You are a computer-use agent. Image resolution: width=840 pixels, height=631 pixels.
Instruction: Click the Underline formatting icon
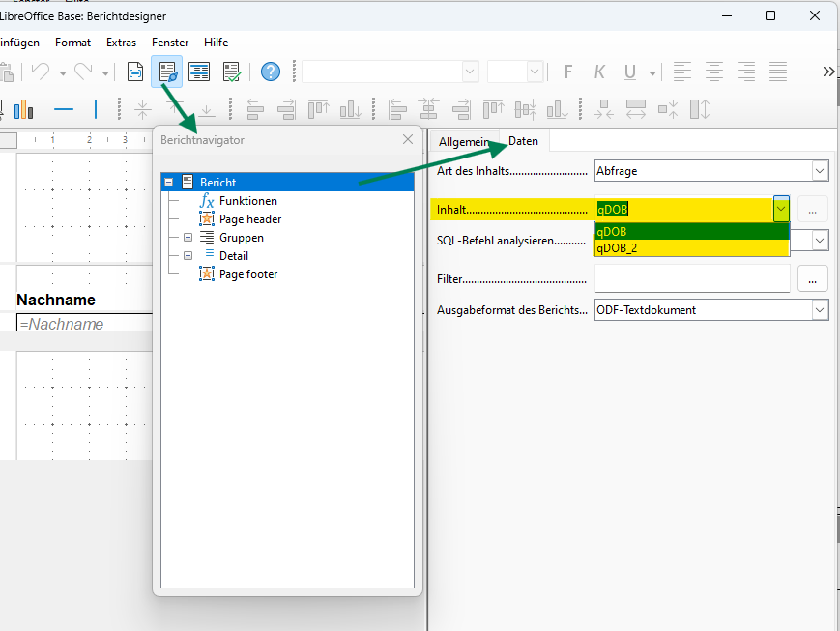point(630,72)
